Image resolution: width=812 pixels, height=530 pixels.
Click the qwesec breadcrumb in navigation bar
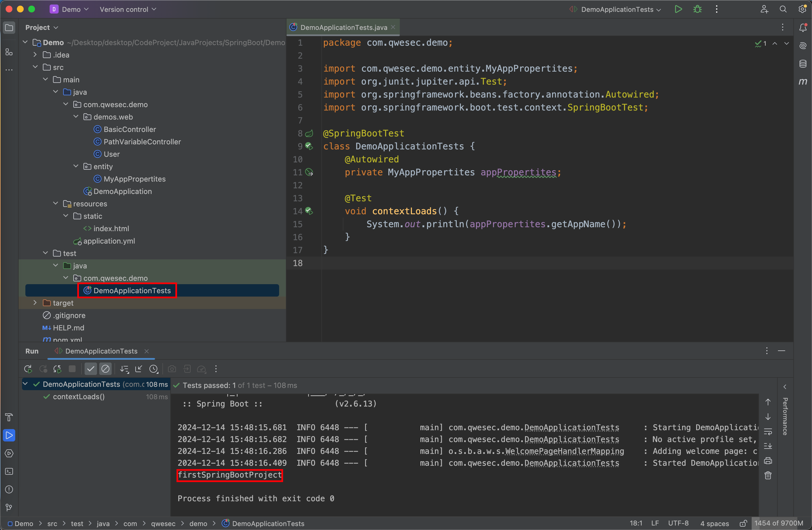(x=163, y=524)
